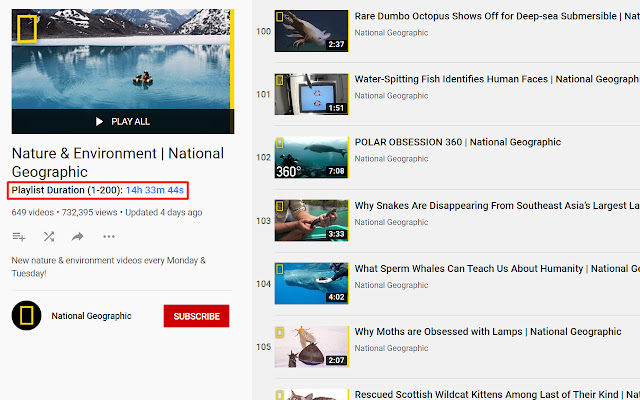Click playlist index number 100
This screenshot has height=400, width=640.
[x=263, y=31]
